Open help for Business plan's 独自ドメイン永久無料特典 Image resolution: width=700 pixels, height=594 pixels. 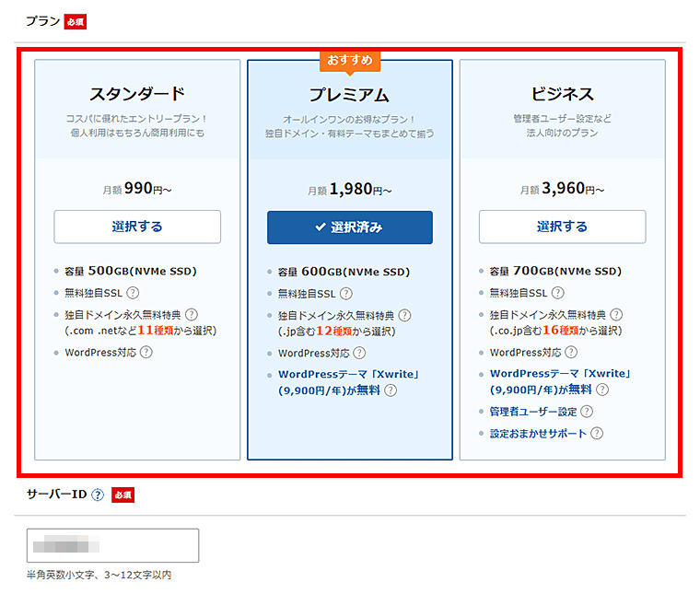pyautogui.click(x=616, y=315)
